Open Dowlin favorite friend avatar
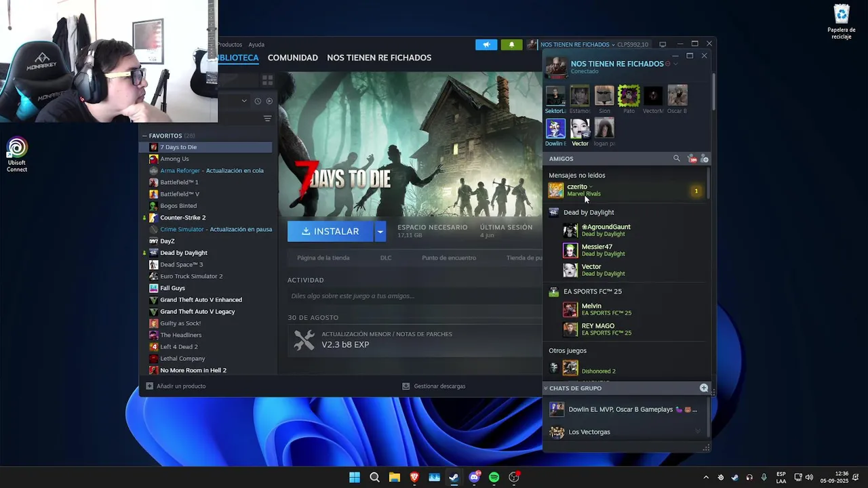The height and width of the screenshot is (488, 868). coord(555,128)
